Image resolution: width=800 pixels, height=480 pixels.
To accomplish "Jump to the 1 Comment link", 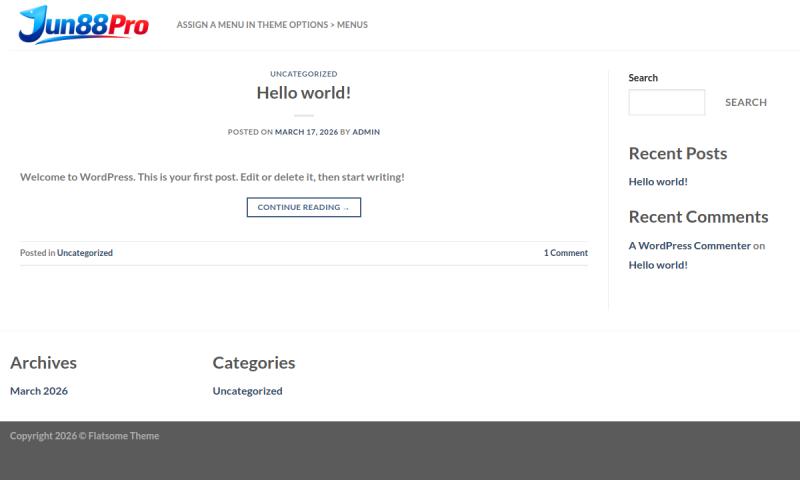I will [x=565, y=253].
